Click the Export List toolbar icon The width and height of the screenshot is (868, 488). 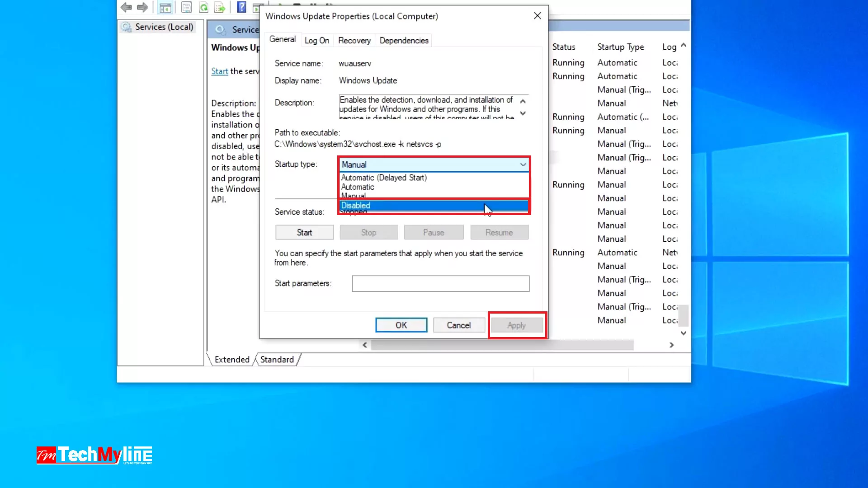pos(220,7)
